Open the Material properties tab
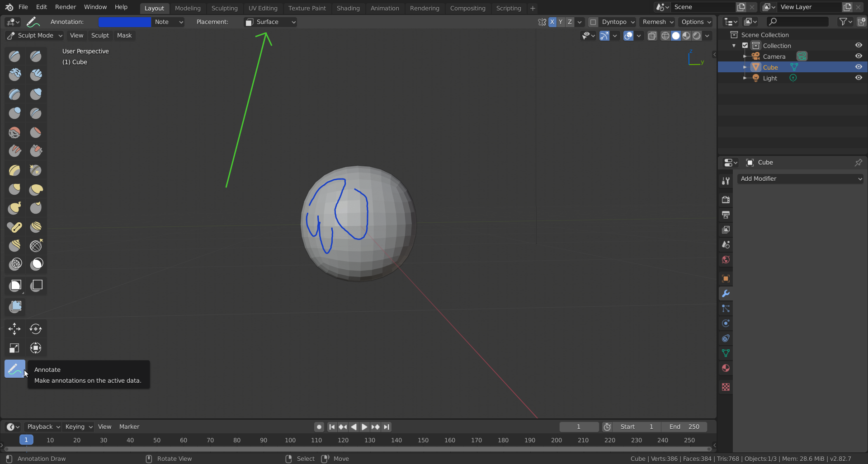The height and width of the screenshot is (464, 868). (x=726, y=368)
